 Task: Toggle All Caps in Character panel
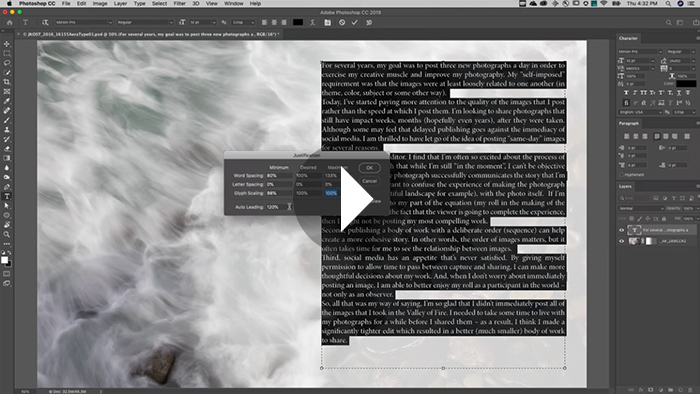[x=643, y=93]
